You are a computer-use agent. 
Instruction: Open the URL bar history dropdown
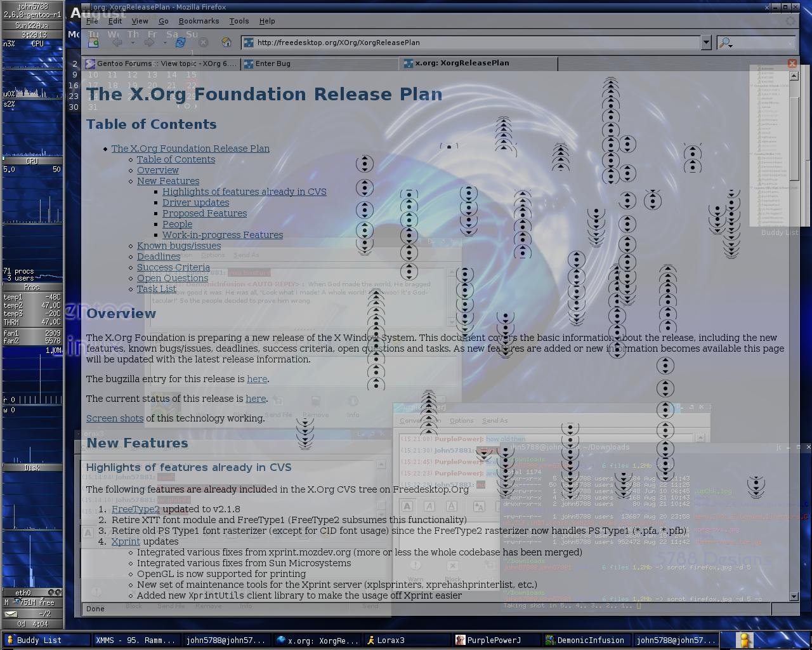point(705,43)
